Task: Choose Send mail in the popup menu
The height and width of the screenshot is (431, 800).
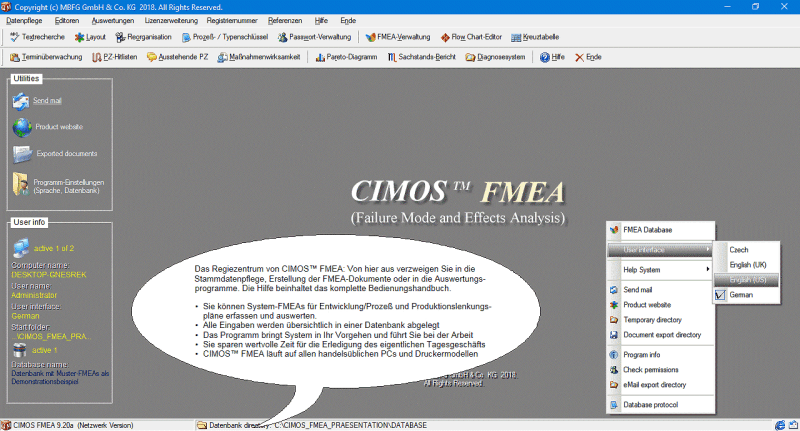Action: [661, 290]
